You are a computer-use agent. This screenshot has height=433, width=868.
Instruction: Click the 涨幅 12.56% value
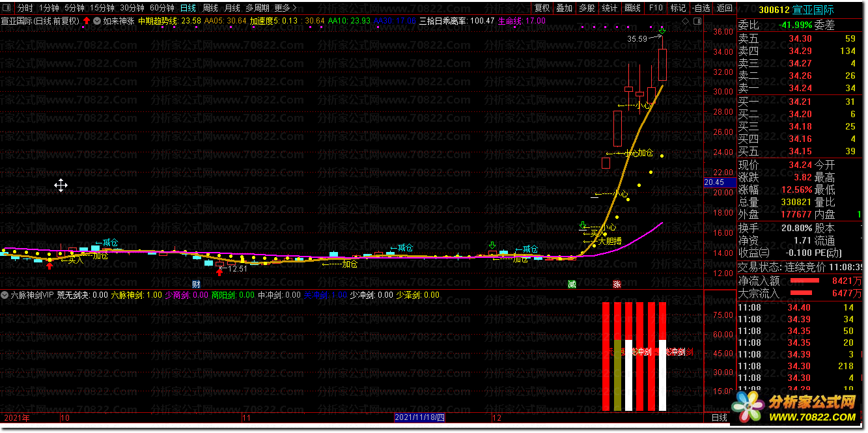pyautogui.click(x=797, y=190)
